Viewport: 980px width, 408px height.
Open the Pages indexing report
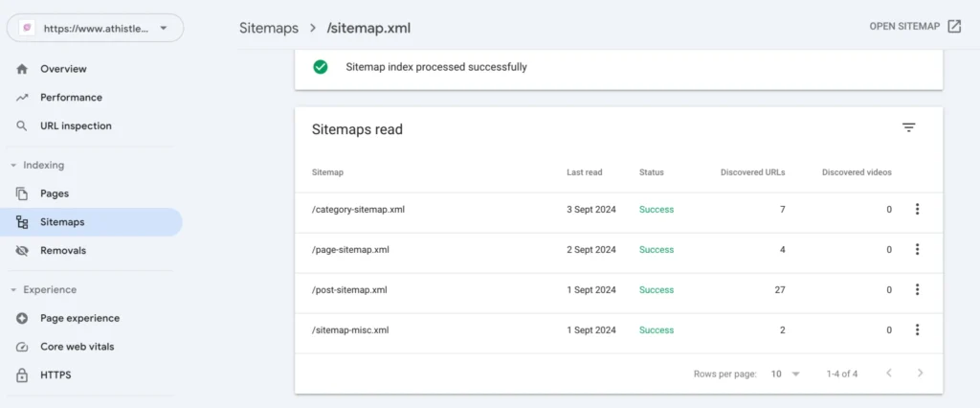pos(54,193)
